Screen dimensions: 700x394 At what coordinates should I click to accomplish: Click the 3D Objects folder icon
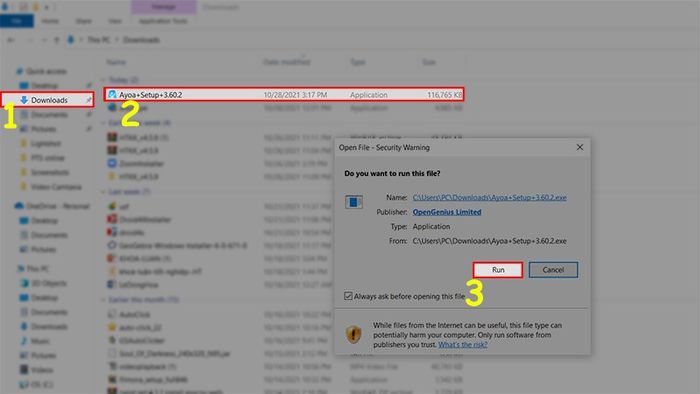click(x=24, y=283)
